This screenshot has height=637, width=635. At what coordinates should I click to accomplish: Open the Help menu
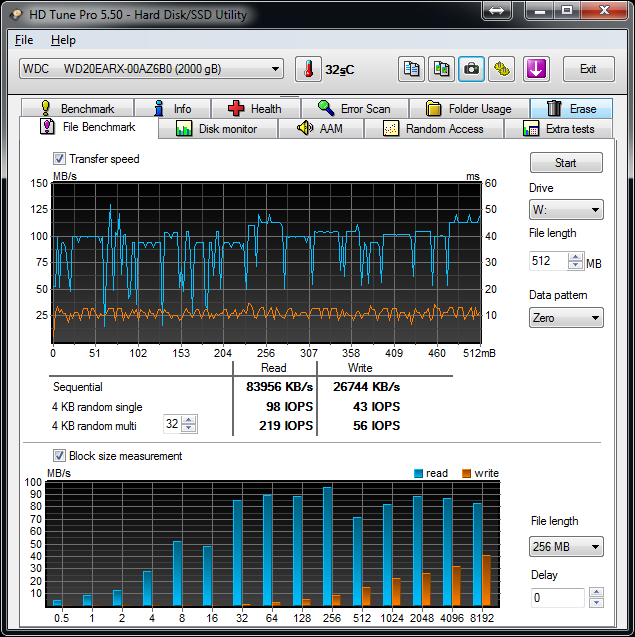[x=63, y=40]
